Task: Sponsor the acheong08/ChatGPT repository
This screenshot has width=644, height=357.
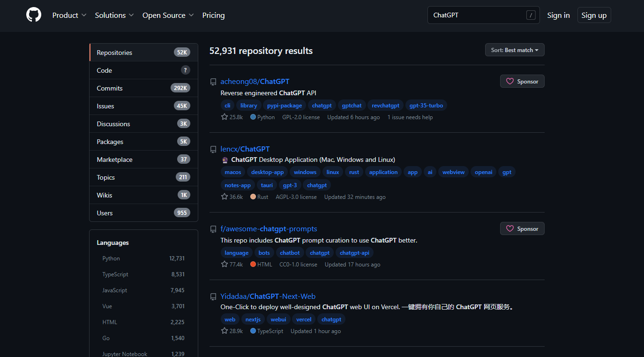Action: click(522, 81)
